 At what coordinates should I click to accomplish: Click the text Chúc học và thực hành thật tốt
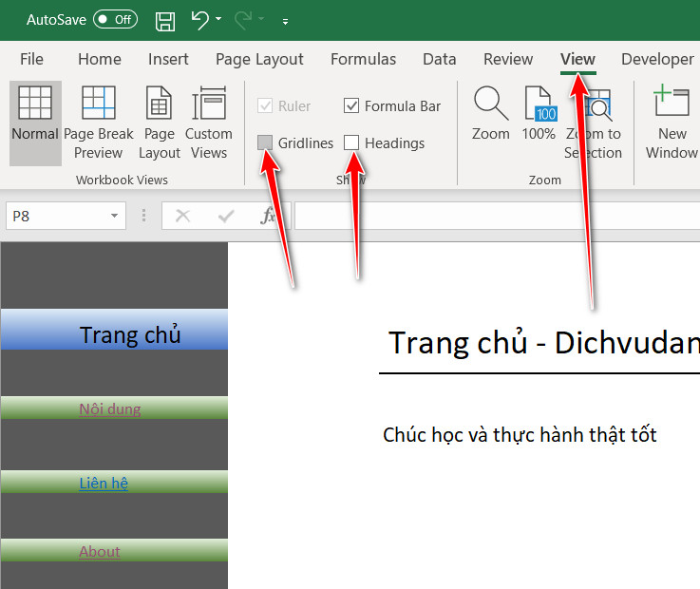(x=520, y=434)
